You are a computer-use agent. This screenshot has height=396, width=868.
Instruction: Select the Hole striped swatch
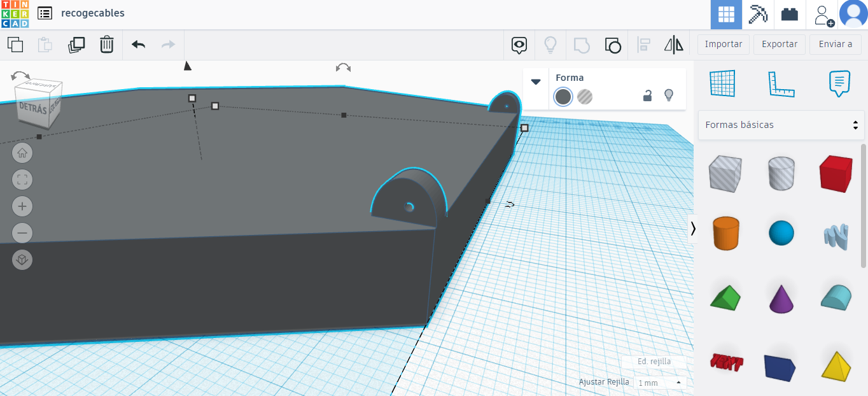pyautogui.click(x=585, y=97)
